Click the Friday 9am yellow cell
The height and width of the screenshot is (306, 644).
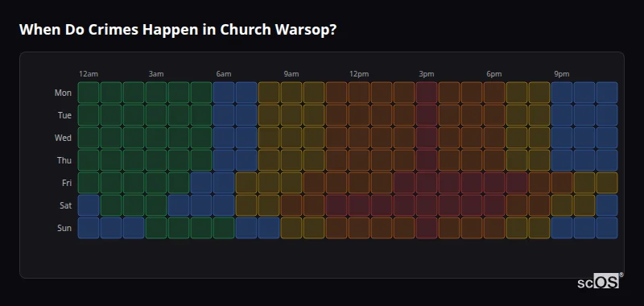(291, 183)
